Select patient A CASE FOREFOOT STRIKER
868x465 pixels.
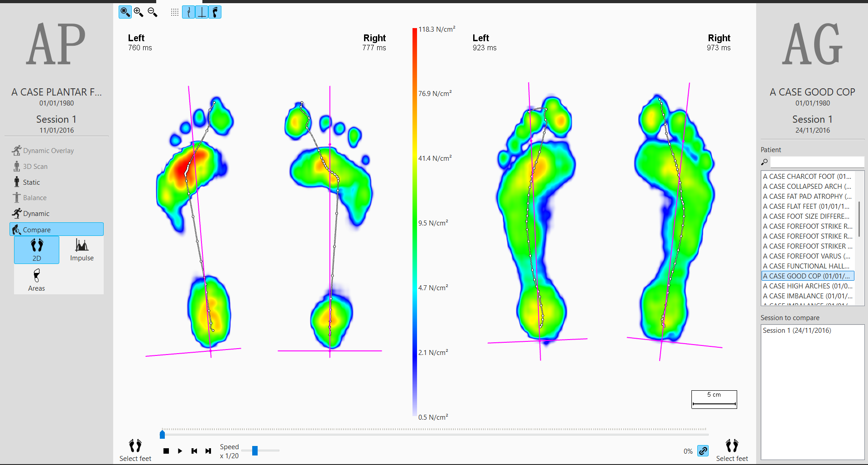807,246
